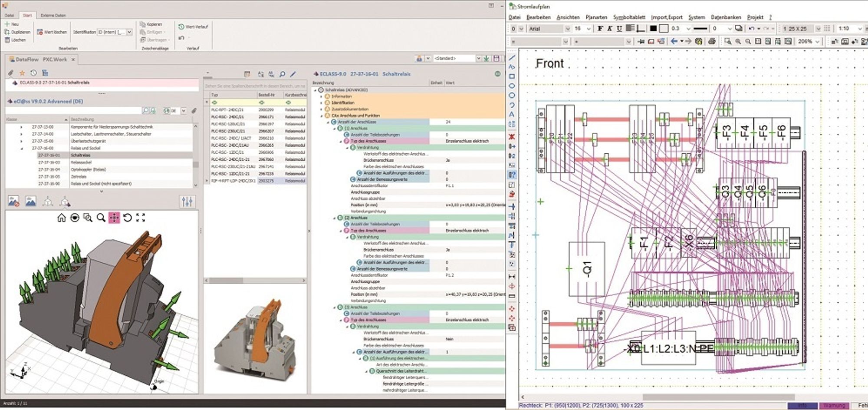Click the black foreground color swatch
This screenshot has width=868, height=410.
653,29
